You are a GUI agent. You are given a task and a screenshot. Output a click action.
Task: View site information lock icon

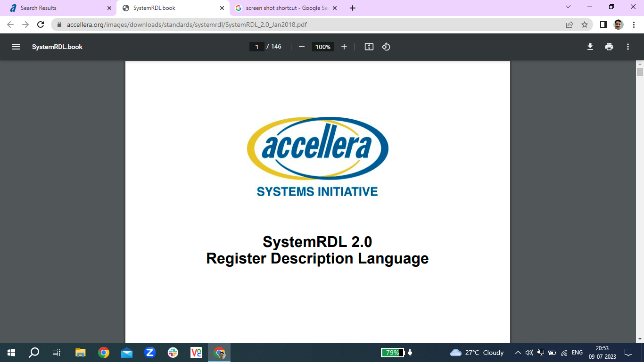(x=59, y=25)
